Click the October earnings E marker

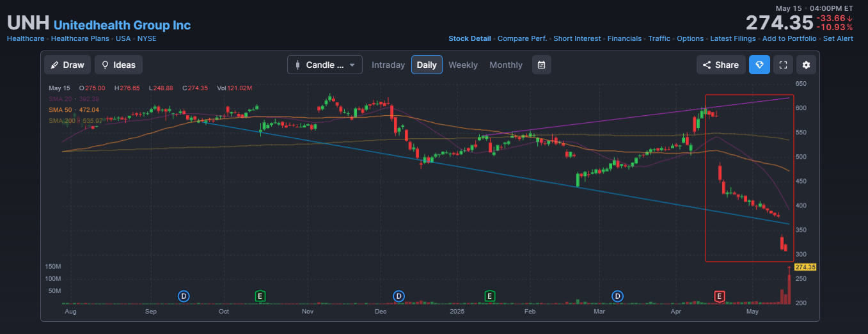[x=260, y=296]
